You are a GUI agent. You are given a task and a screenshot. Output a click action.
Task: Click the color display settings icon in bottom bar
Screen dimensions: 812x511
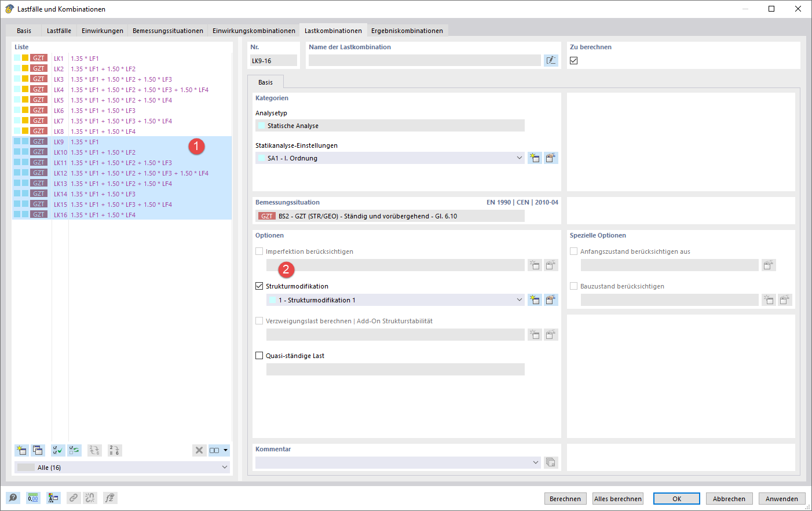coord(53,498)
